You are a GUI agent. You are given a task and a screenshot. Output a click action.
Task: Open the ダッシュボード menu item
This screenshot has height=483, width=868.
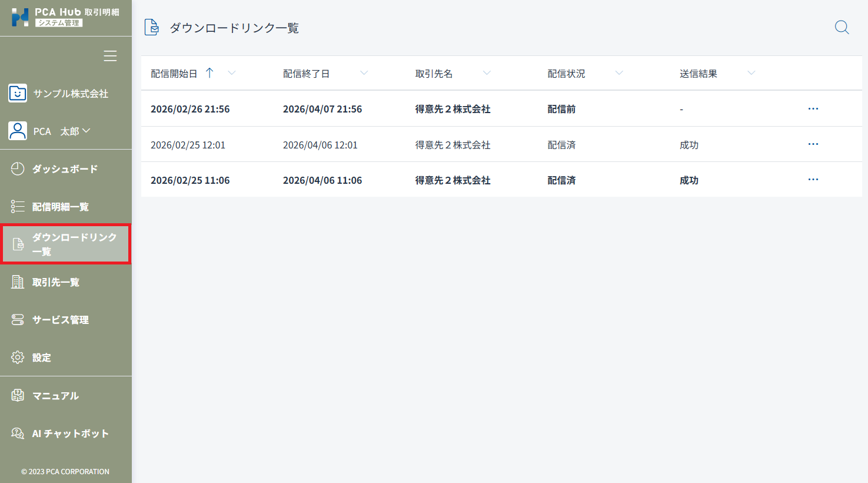[65, 169]
